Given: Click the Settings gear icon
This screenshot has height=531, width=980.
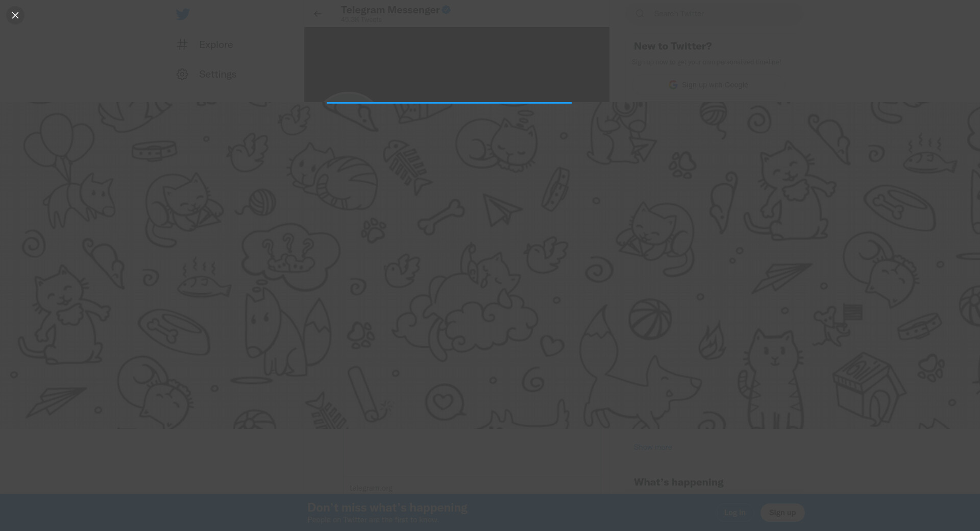Looking at the screenshot, I should 182,75.
